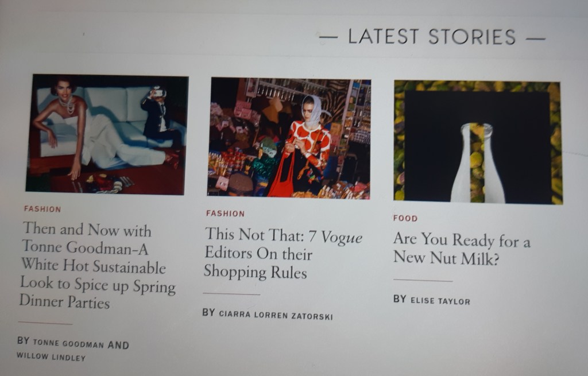Viewport: 588px width, 376px height.
Task: Open Then and Now with Tonne Goodman article
Action: [x=98, y=265]
